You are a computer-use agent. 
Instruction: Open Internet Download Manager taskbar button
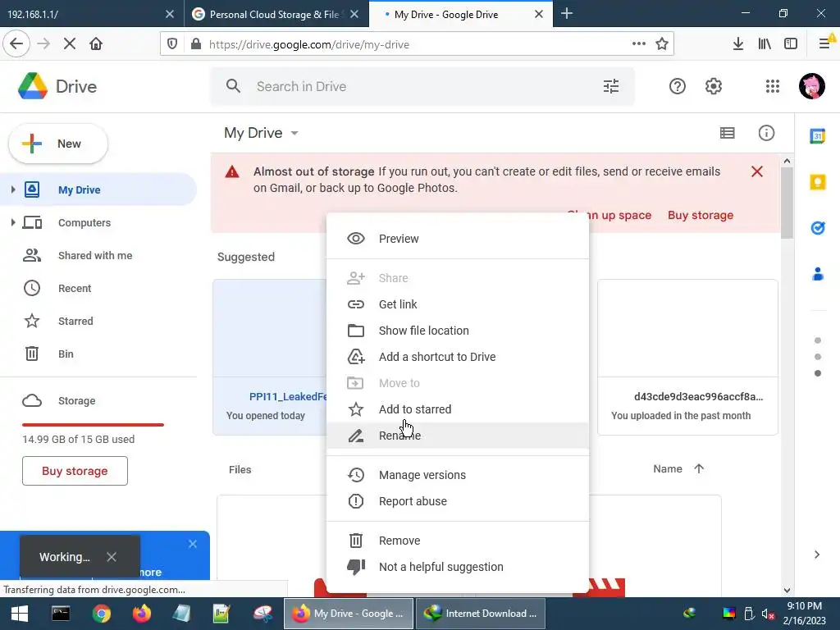tap(481, 614)
